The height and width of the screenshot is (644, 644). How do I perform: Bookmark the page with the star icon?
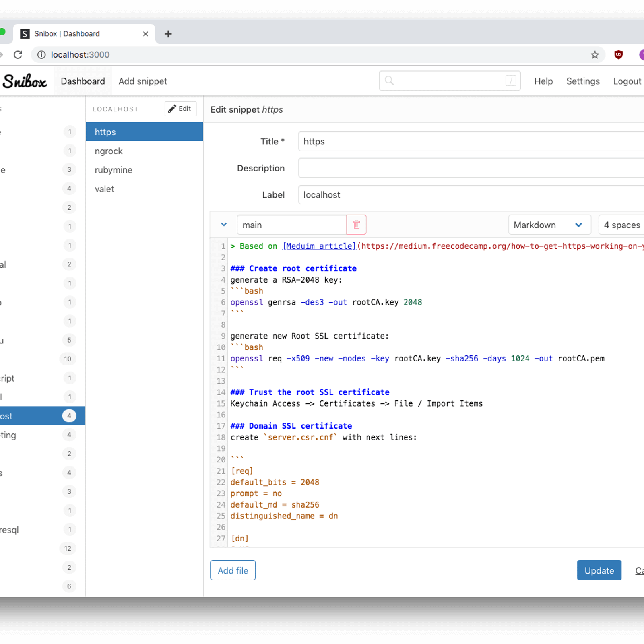coord(595,55)
